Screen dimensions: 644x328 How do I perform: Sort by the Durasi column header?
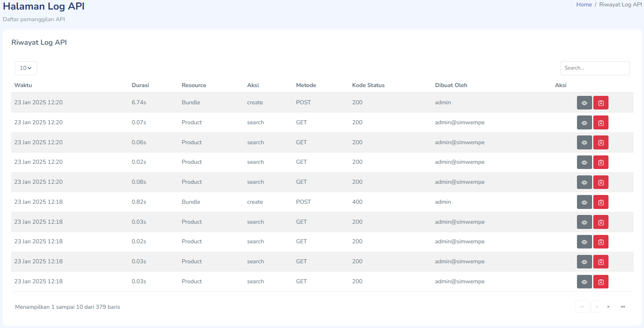tap(140, 85)
